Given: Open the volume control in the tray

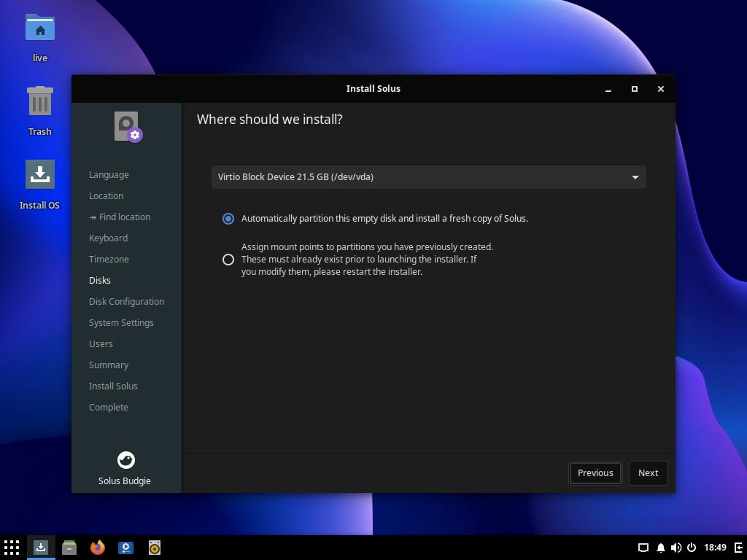Looking at the screenshot, I should [676, 548].
